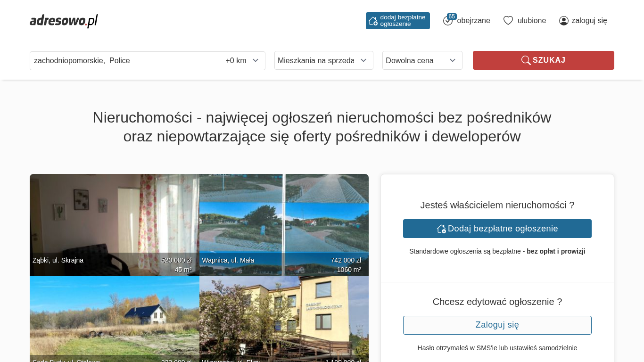Open the obejrzane link in the header

click(x=473, y=21)
